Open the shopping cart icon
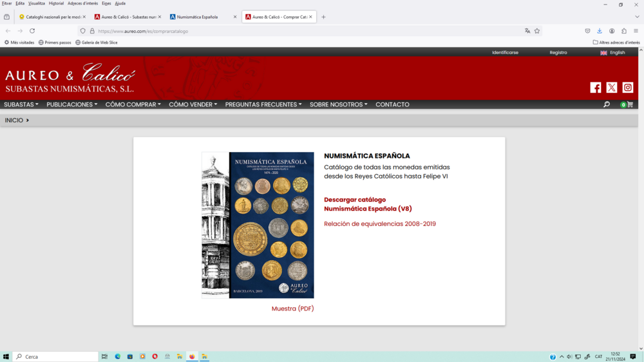The image size is (644, 362). point(629,104)
